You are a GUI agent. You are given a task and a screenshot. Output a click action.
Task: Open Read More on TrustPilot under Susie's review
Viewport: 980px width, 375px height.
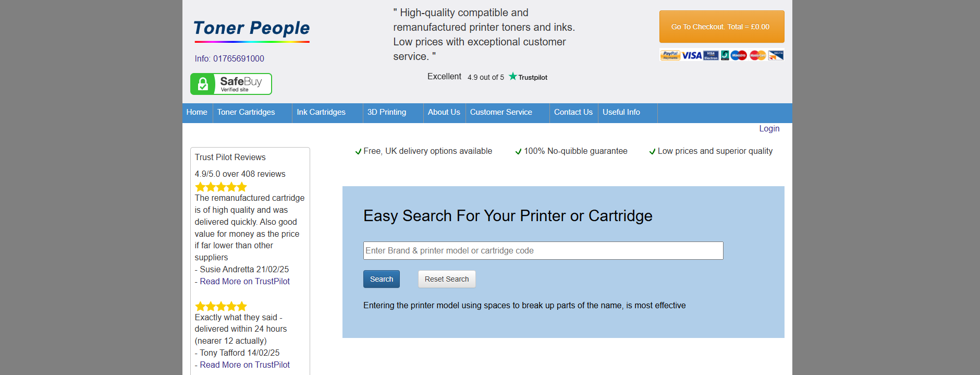[x=244, y=282]
